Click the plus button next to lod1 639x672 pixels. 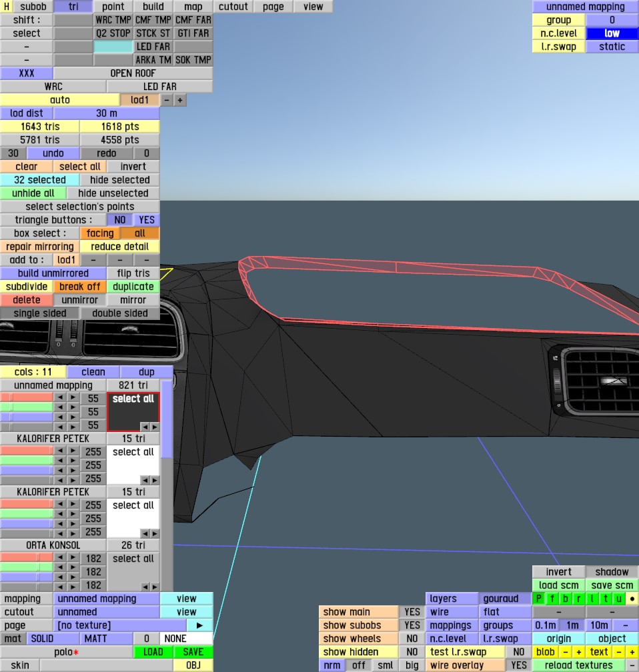pos(180,100)
